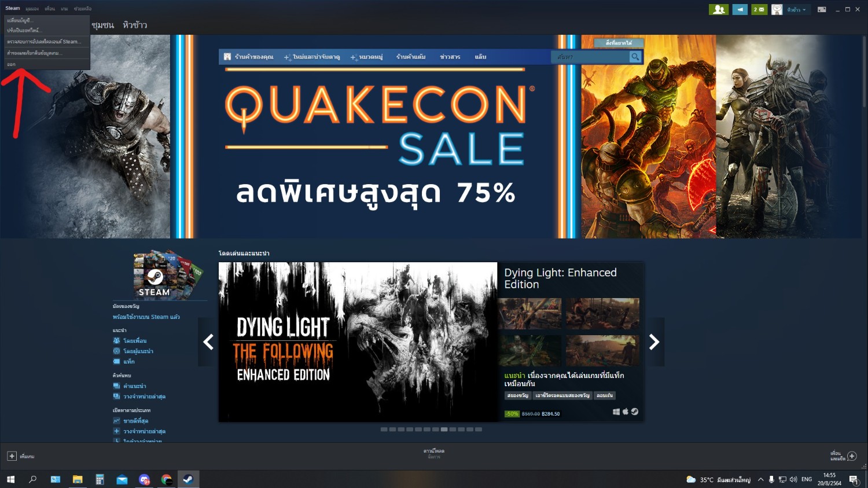868x488 pixels.
Task: View fourth Dying Light screenshot thumbnail
Action: click(x=602, y=350)
